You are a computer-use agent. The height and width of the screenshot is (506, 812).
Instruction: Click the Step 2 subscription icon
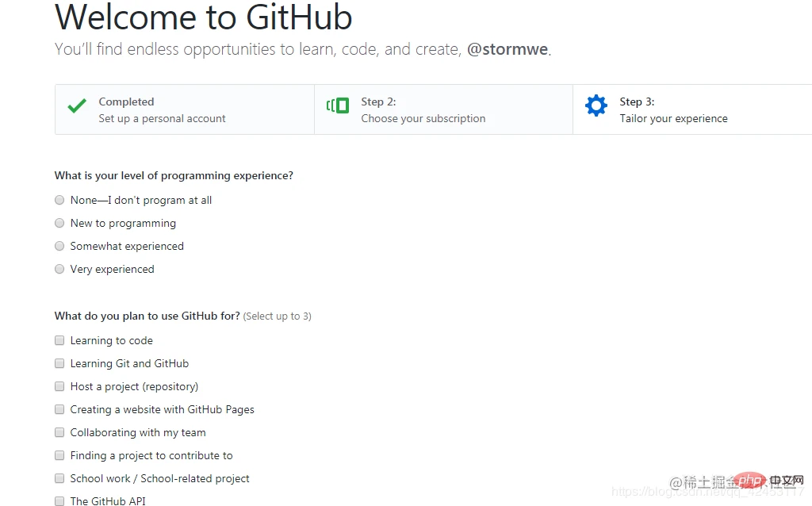[x=338, y=105]
